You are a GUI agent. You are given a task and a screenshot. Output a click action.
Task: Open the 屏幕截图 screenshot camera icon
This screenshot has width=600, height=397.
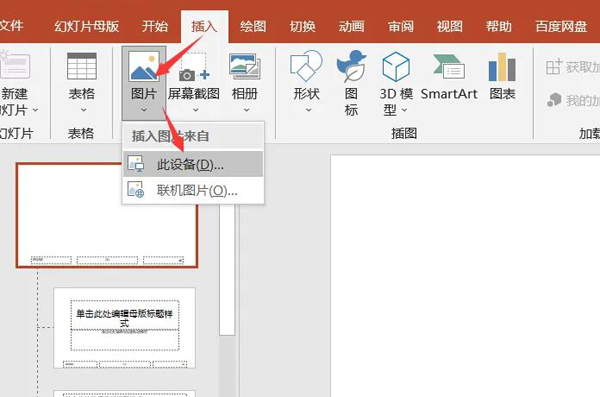194,66
